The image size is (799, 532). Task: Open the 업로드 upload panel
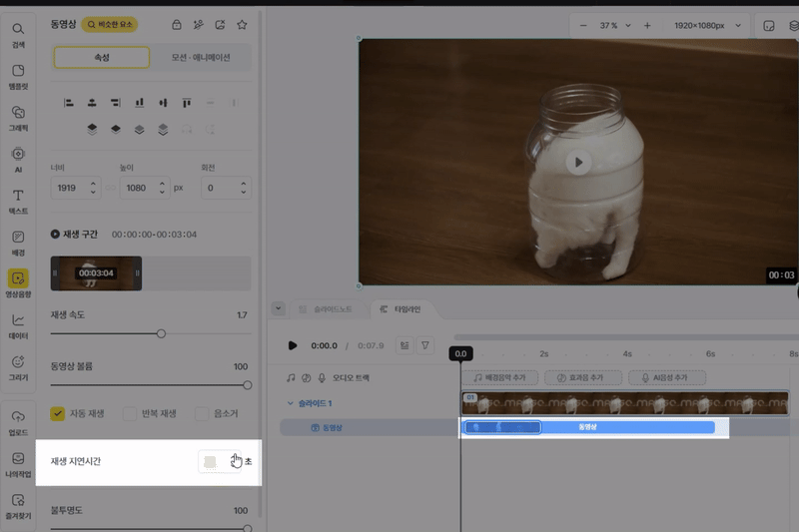point(18,421)
